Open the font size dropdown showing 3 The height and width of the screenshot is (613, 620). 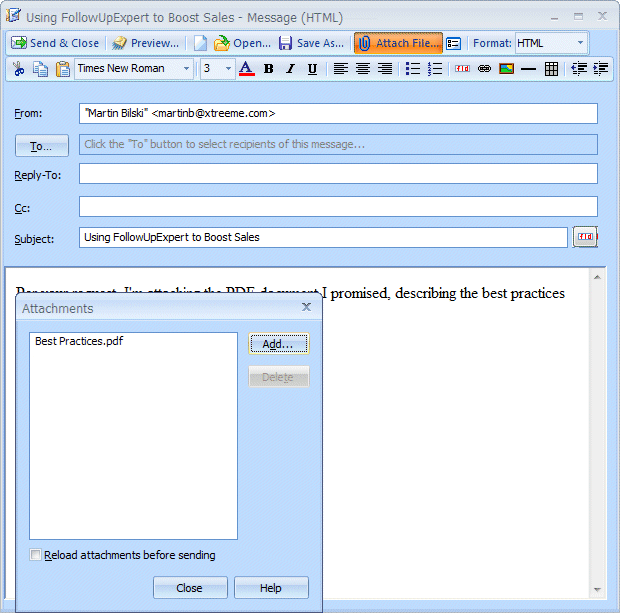pyautogui.click(x=217, y=69)
